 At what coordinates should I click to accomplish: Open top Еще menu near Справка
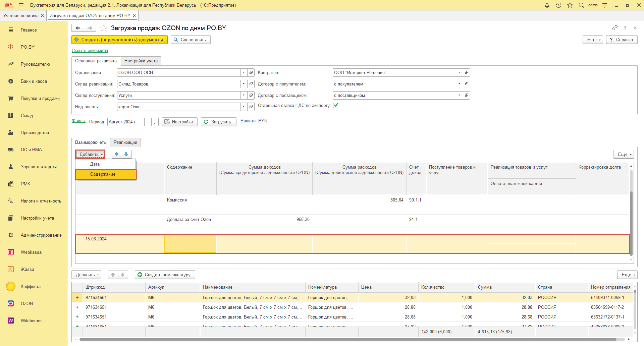[593, 40]
